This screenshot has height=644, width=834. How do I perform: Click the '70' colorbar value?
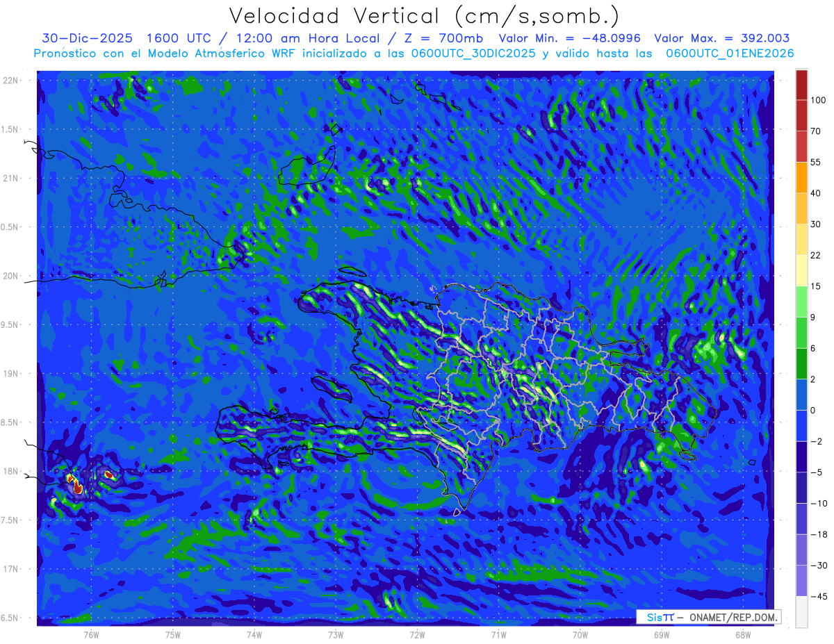click(816, 131)
